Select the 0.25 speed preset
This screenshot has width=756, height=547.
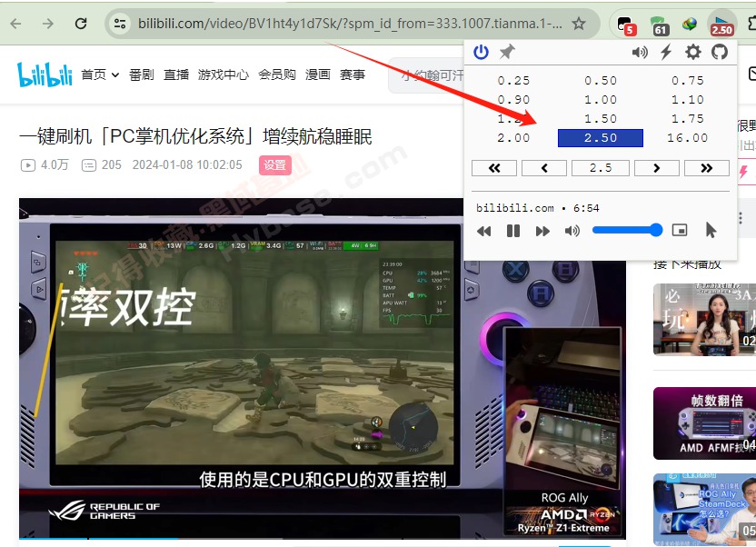pos(513,81)
